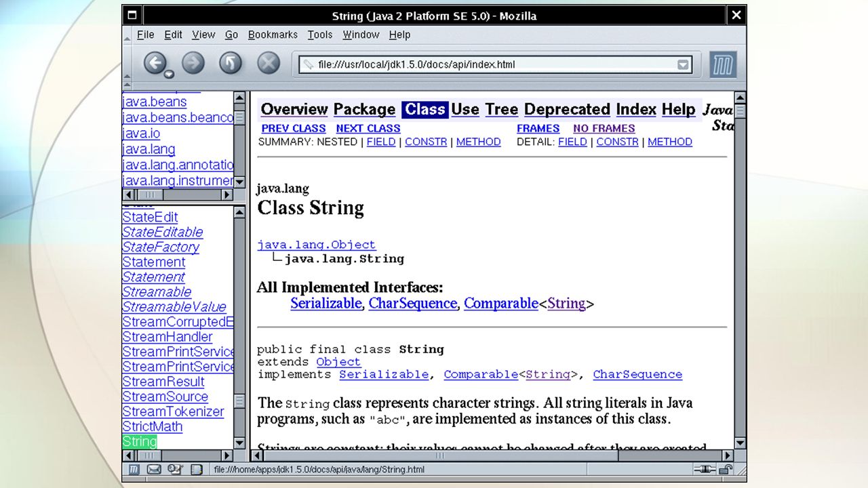Viewport: 868px width, 488px height.
Task: Open the Overview navigation link
Action: pyautogui.click(x=294, y=110)
